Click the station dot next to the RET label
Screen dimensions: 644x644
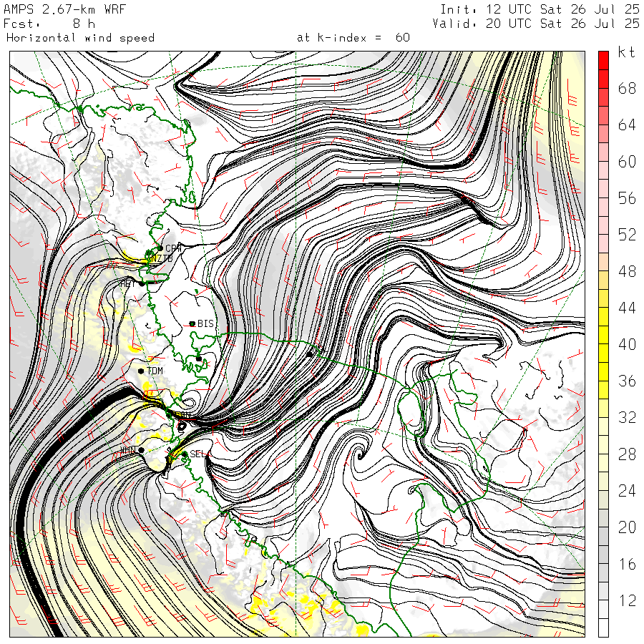point(142,283)
